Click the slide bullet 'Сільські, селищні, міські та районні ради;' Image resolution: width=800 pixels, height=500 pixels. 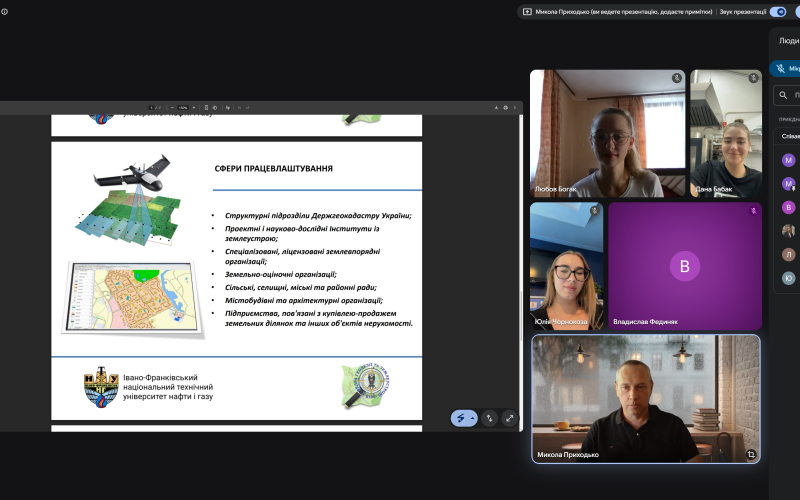[301, 287]
